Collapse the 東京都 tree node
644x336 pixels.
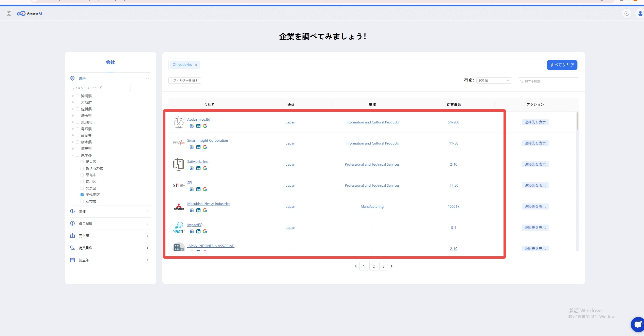point(73,155)
